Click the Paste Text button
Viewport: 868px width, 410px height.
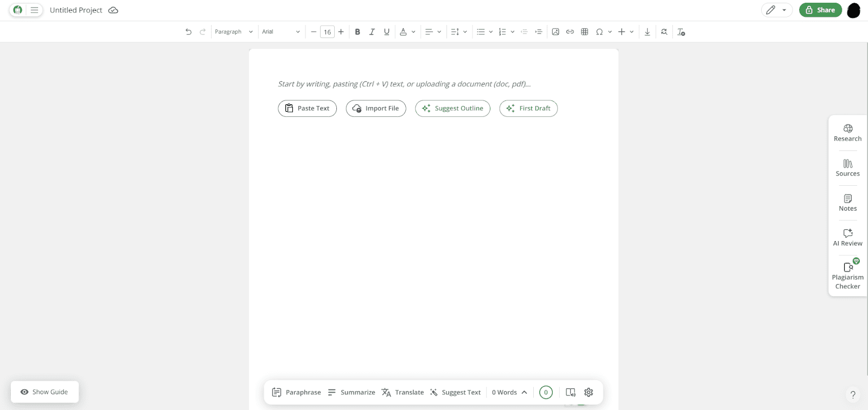[308, 108]
